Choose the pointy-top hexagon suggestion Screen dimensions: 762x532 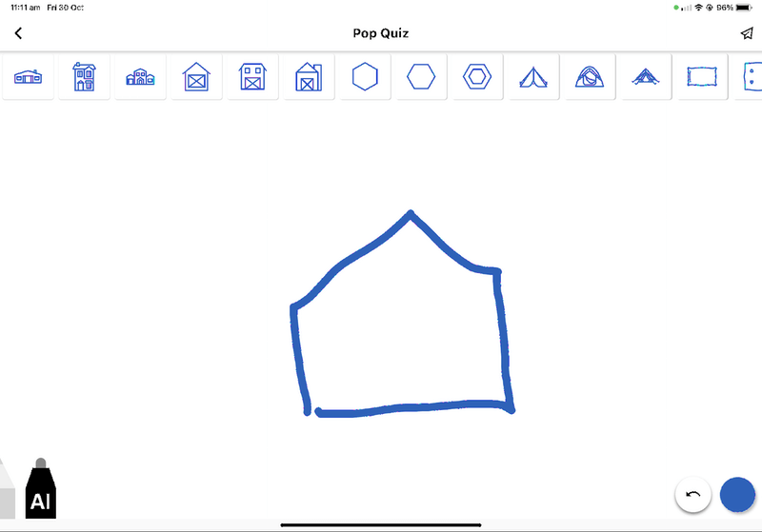tap(365, 77)
